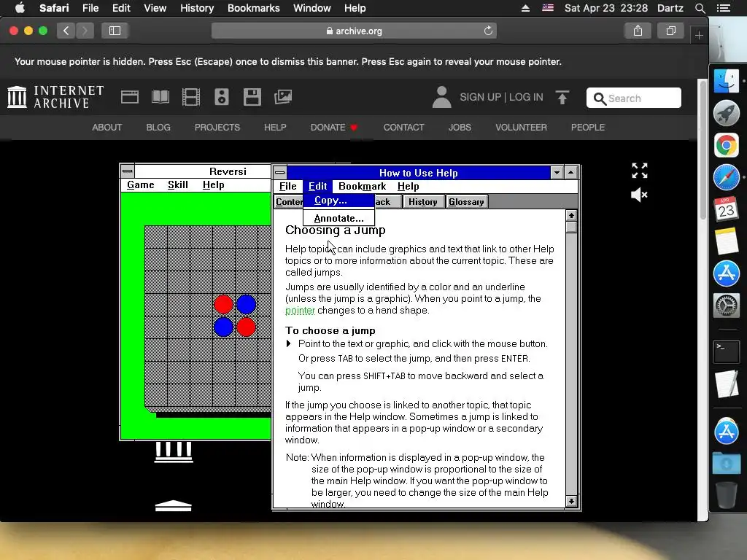This screenshot has height=560, width=747.
Task: Open the DONATE page
Action: (333, 128)
